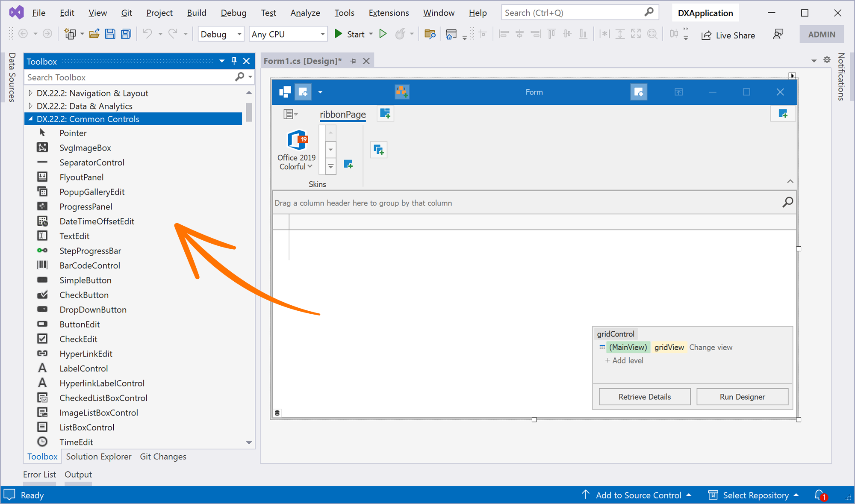
Task: Click the Run Designer button
Action: click(x=743, y=397)
